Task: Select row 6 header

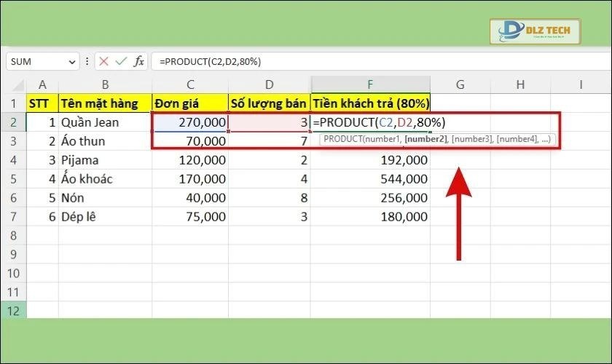Action: pos(13,198)
